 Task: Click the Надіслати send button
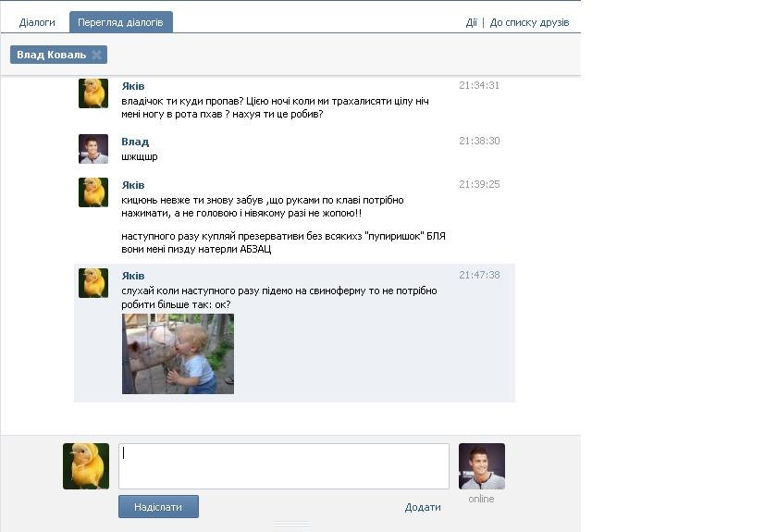158,507
